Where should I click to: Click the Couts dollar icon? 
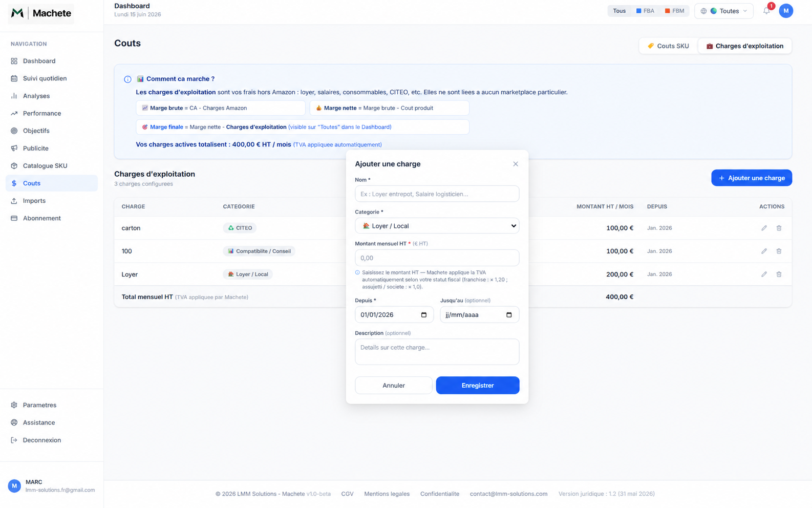tap(14, 183)
